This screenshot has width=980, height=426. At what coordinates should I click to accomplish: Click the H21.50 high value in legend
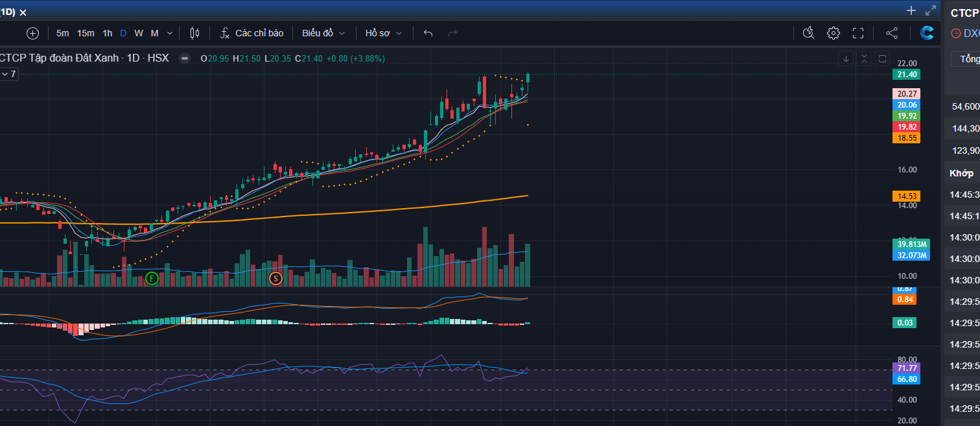coord(247,58)
